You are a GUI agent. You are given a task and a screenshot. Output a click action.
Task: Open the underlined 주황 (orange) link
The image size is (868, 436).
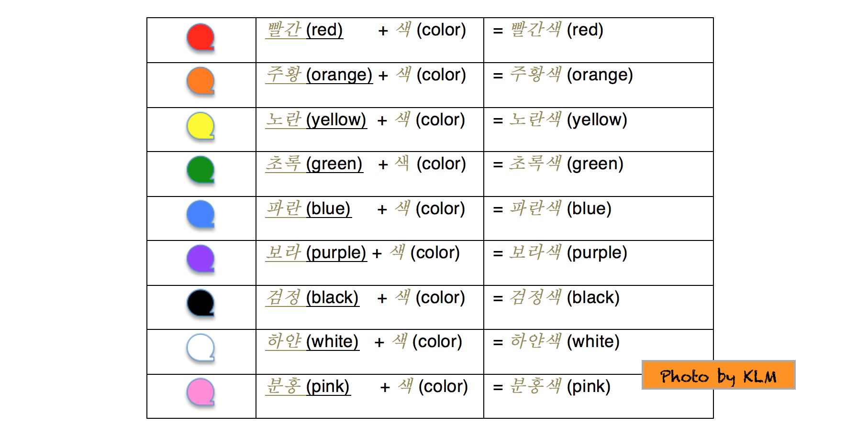[x=319, y=75]
